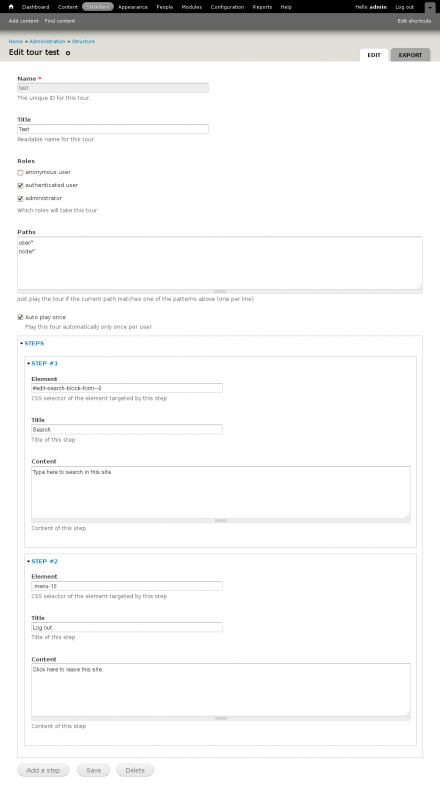The image size is (440, 800).
Task: Click the tour Title input field
Action: point(113,129)
